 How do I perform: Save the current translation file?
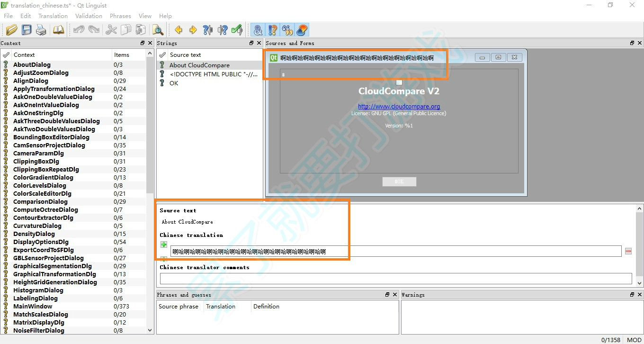(x=27, y=29)
